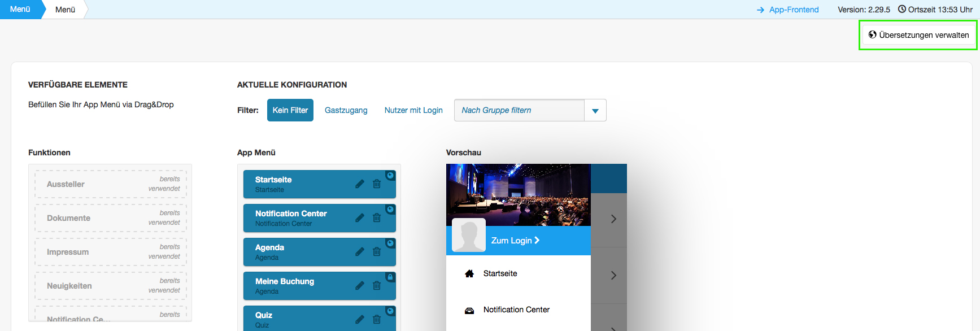Click the globe badge on Agenda entry
This screenshot has height=331, width=980.
coord(390,243)
